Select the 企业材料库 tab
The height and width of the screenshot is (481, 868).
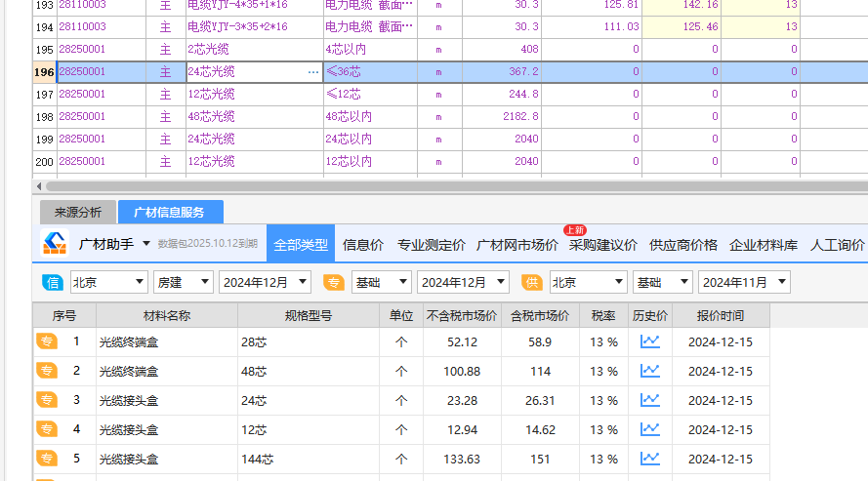coord(764,244)
